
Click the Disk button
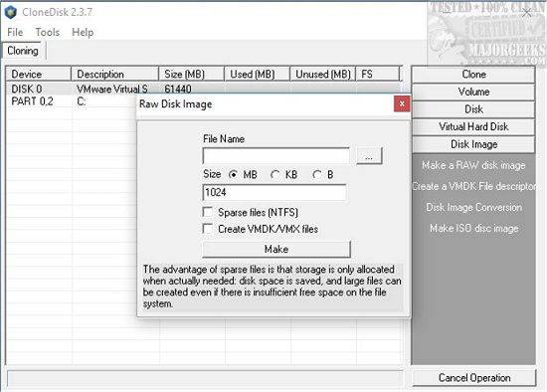pyautogui.click(x=473, y=108)
